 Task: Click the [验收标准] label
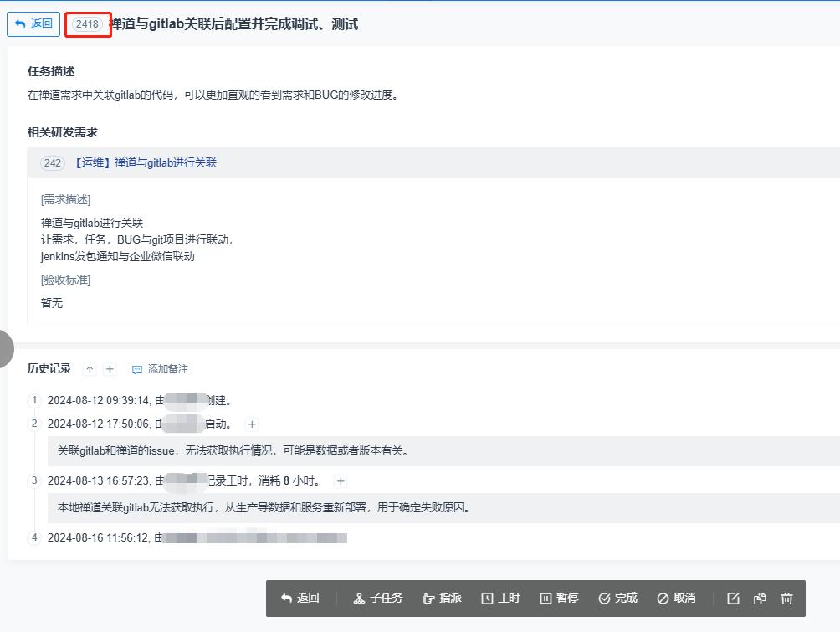(x=65, y=280)
